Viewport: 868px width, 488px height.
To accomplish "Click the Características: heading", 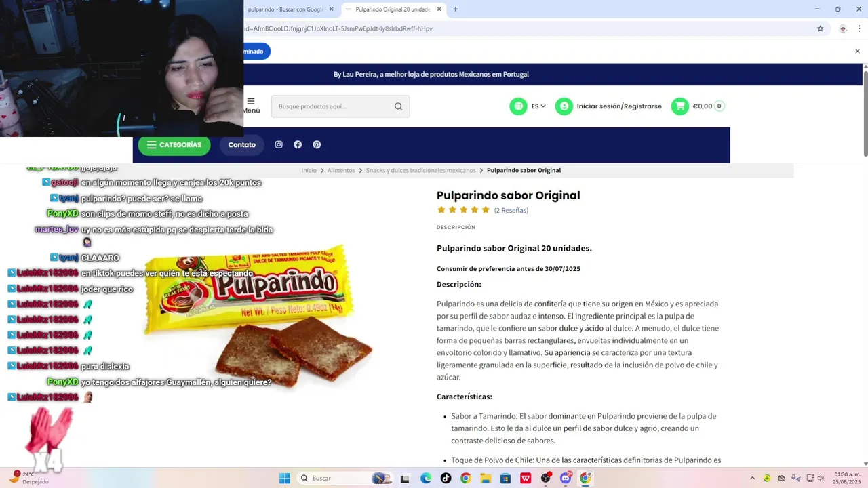I will [465, 396].
